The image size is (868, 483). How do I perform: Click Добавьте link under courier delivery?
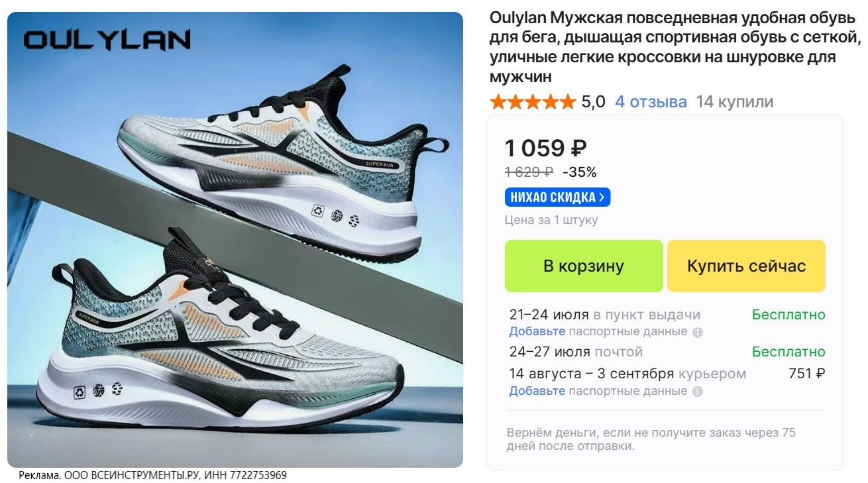pyautogui.click(x=537, y=391)
